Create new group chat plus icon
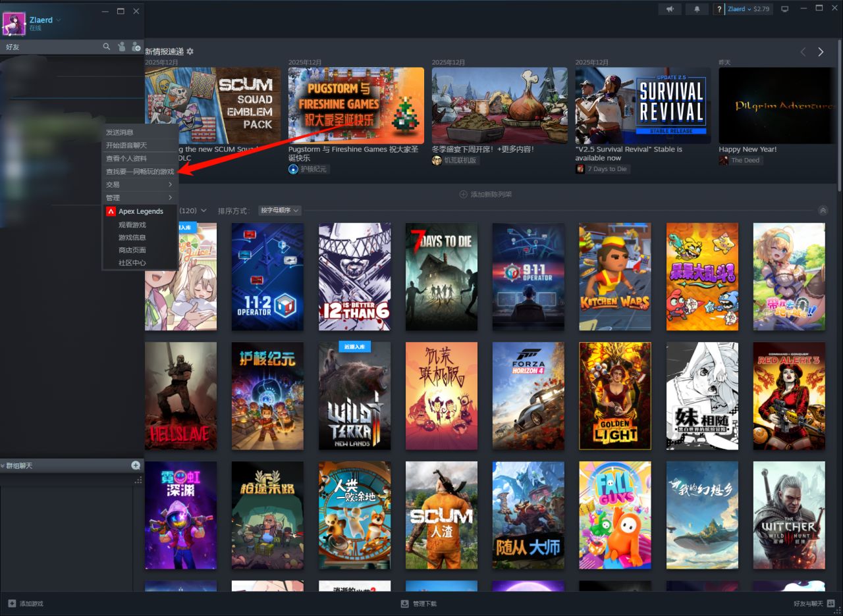843x616 pixels. [136, 465]
